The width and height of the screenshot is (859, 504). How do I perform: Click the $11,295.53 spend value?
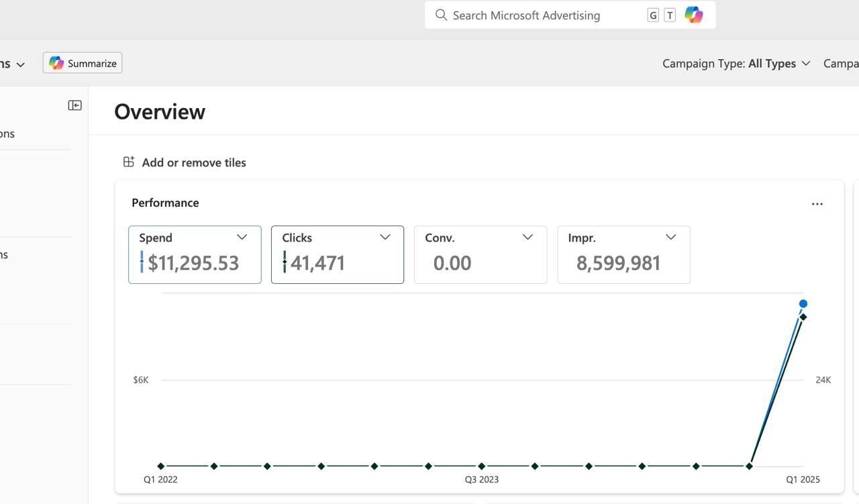click(193, 262)
